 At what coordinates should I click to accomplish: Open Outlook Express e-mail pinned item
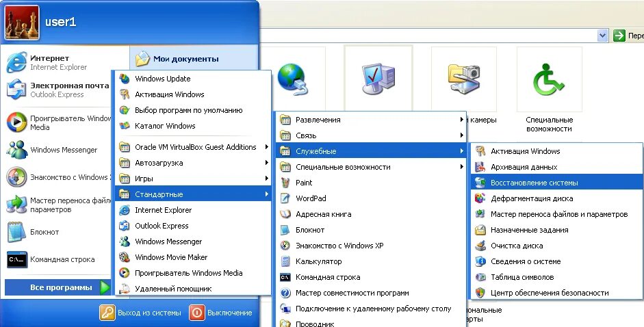tap(60, 90)
